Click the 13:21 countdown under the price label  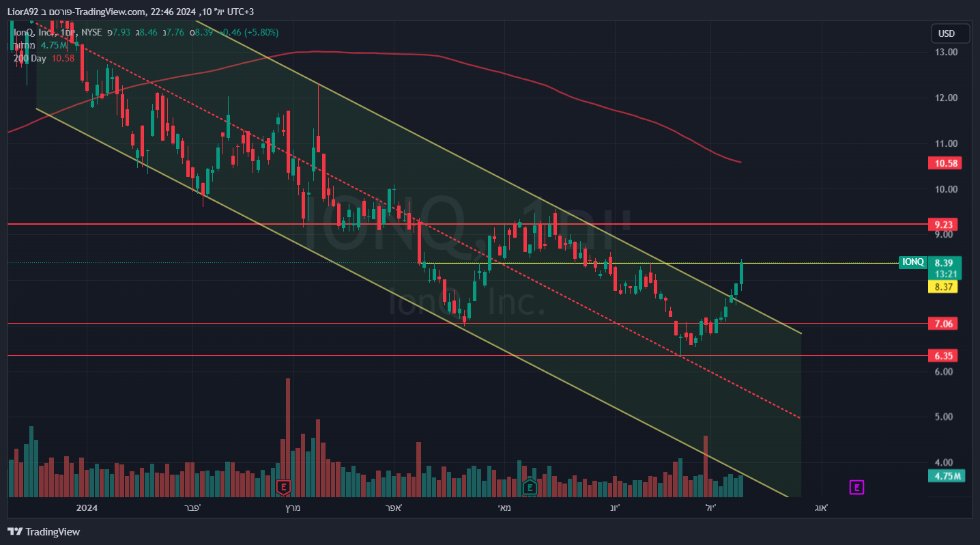945,275
